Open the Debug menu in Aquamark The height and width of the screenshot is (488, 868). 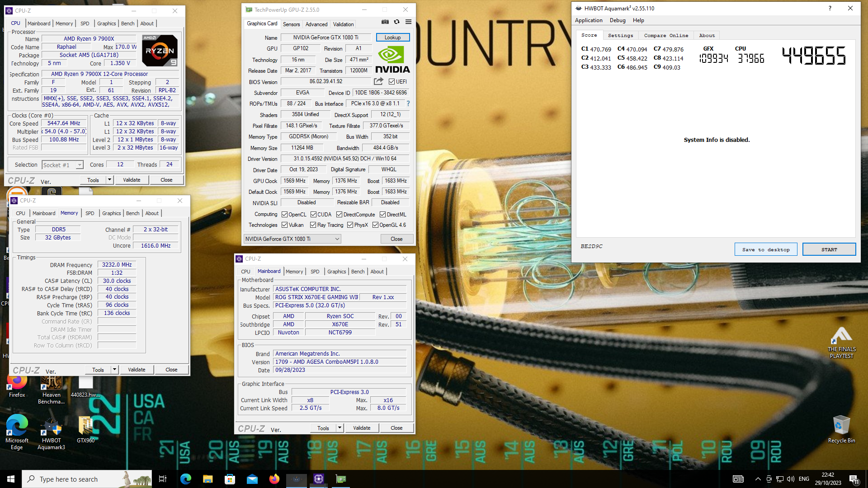point(618,20)
